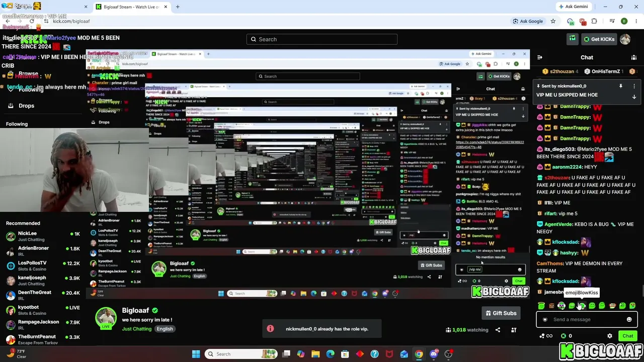Click the Windows taskbar Search box
This screenshot has height=362, width=644.
coord(241,354)
